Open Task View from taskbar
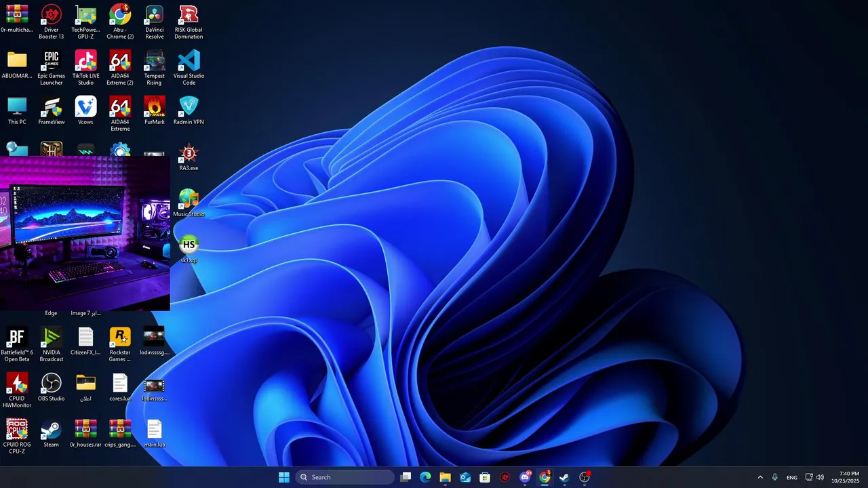The image size is (868, 488). 406,477
